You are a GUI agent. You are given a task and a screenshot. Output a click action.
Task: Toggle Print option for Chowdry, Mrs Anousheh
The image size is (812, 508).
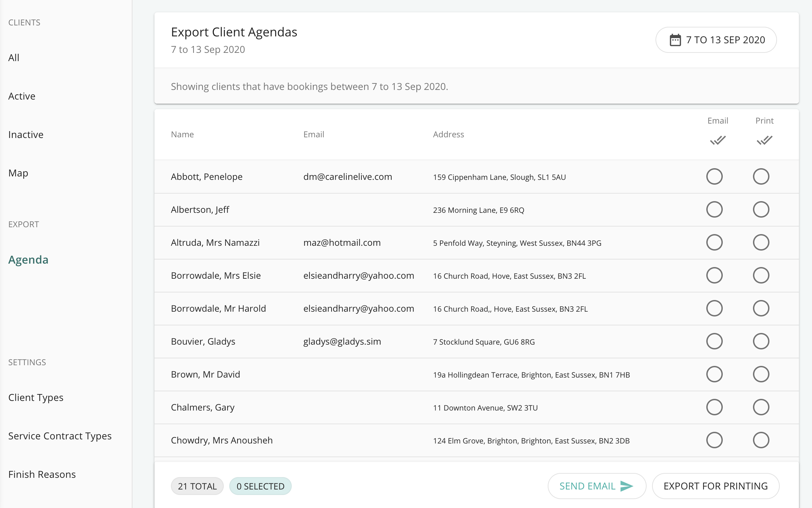click(761, 440)
